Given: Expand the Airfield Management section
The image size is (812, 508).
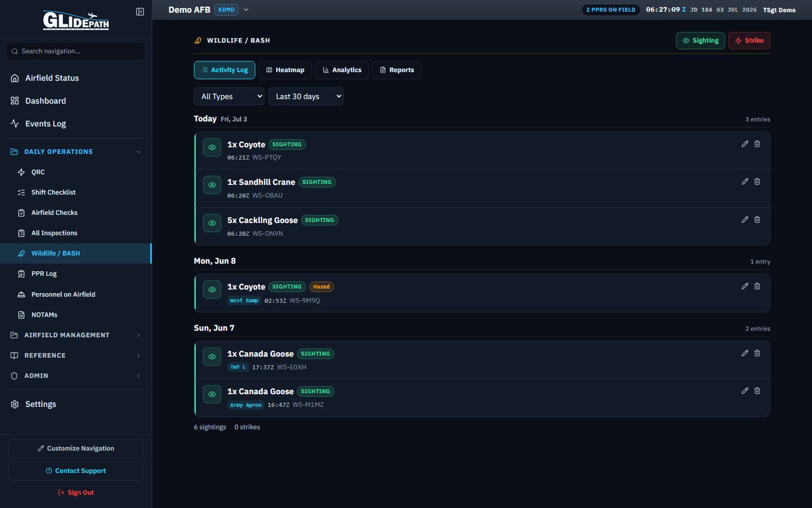Looking at the screenshot, I should point(76,335).
